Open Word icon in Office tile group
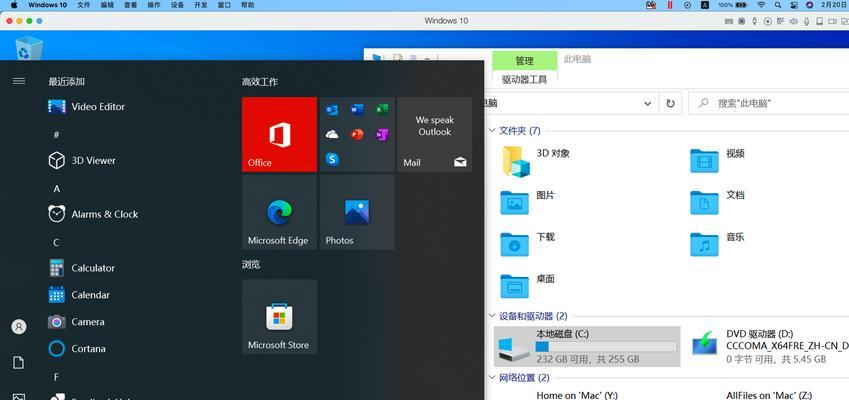Image resolution: width=849 pixels, height=400 pixels. (357, 110)
